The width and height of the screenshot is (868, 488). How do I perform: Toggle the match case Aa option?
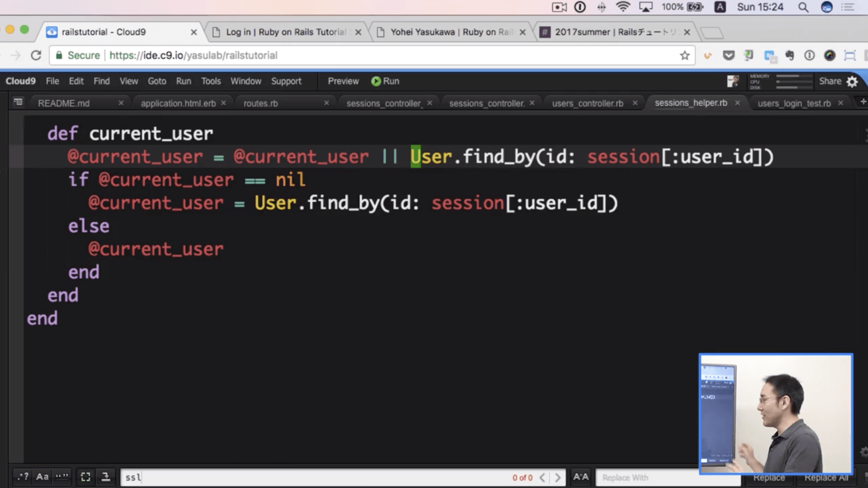coord(42,477)
